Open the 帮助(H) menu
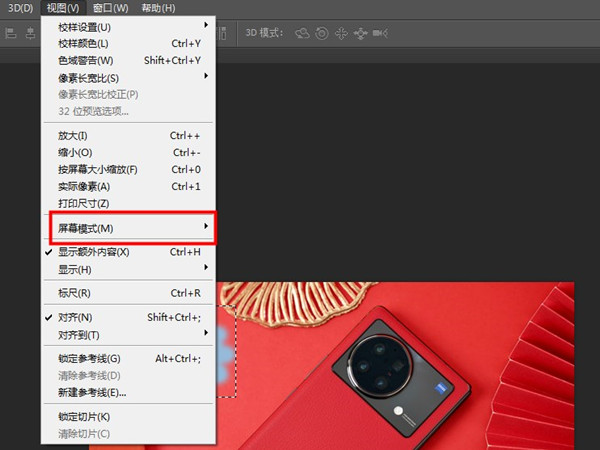 157,8
